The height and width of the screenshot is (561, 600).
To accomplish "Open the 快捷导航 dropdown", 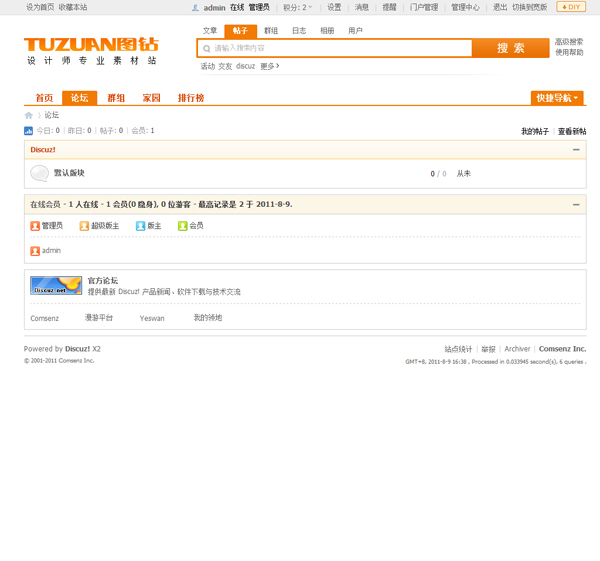I will tap(557, 98).
